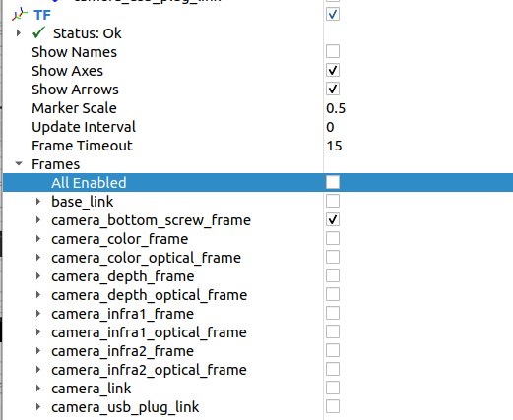Select the Marker Scale property label
This screenshot has height=420, width=513.
click(74, 108)
